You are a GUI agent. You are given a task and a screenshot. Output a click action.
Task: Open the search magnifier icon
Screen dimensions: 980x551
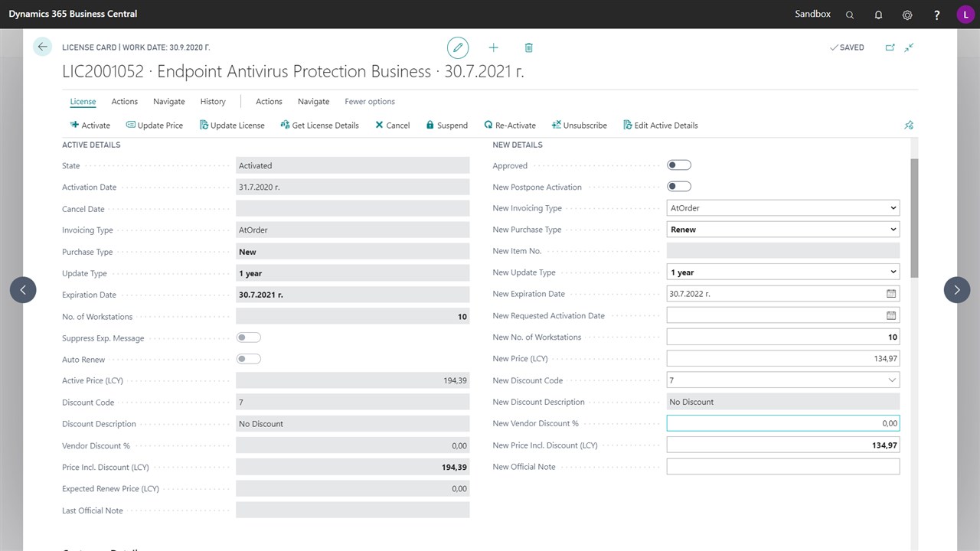pyautogui.click(x=850, y=15)
